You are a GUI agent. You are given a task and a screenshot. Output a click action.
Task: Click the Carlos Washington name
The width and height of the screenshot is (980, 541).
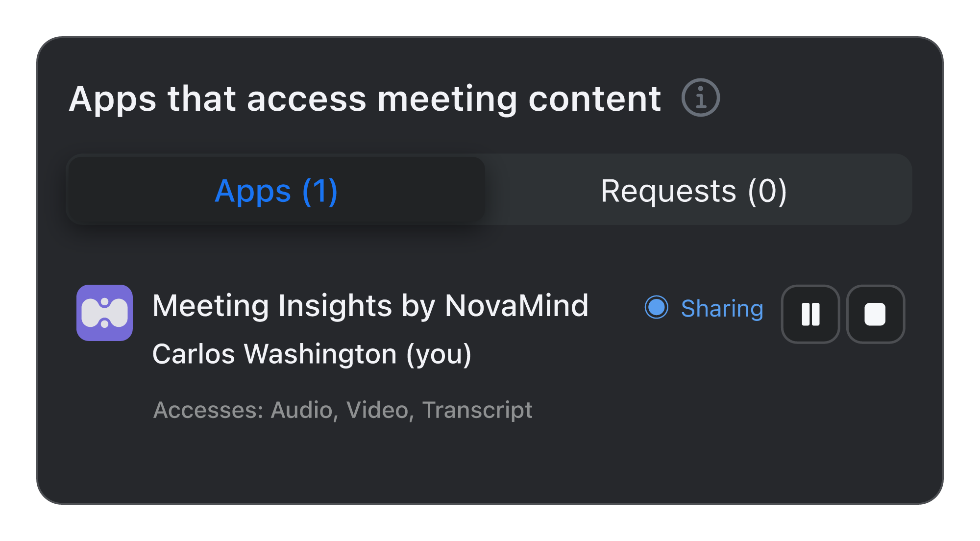(274, 354)
